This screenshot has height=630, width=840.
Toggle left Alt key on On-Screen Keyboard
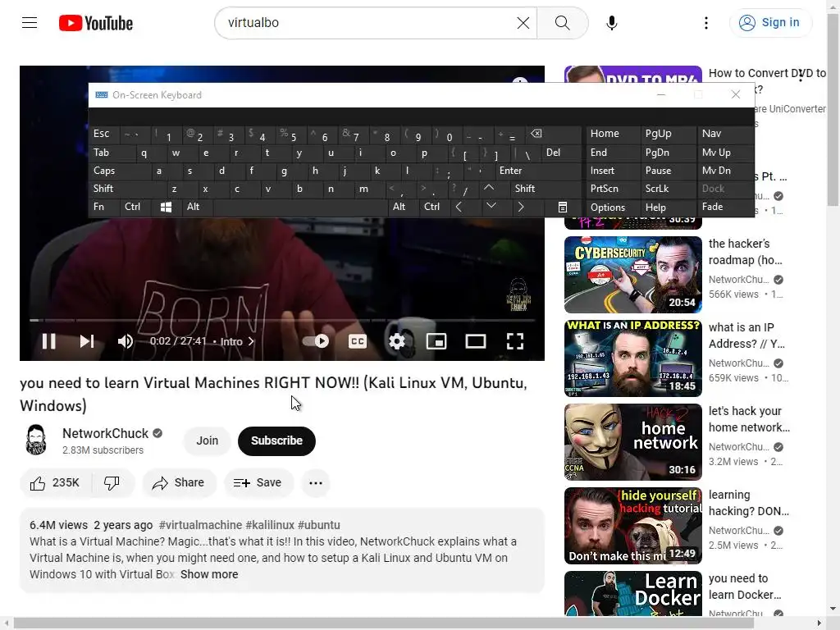pyautogui.click(x=198, y=207)
